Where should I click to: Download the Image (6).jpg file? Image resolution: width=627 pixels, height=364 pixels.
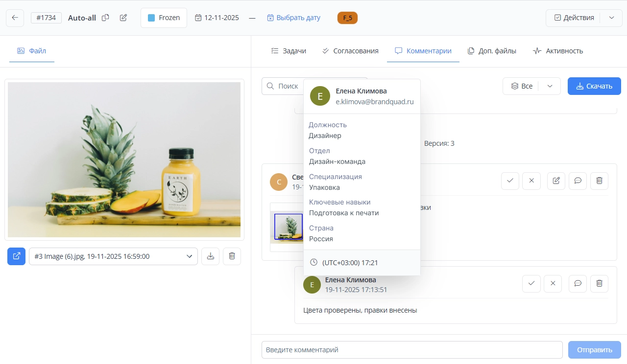(x=210, y=256)
